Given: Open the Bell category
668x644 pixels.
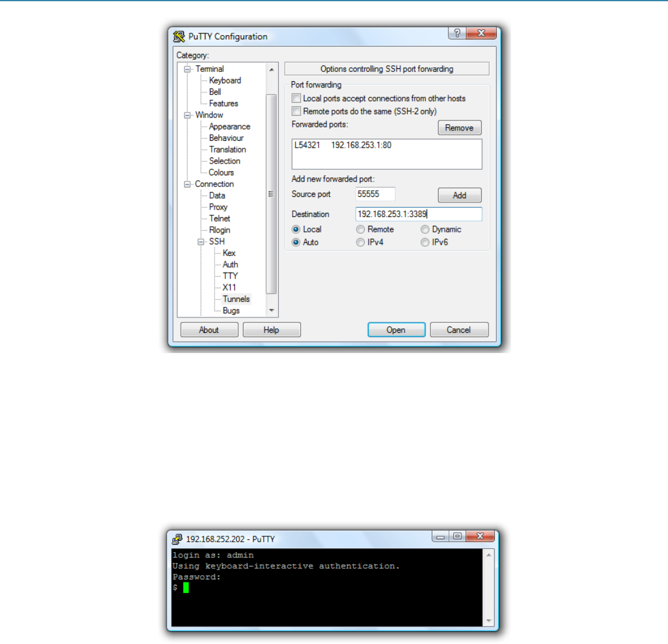Looking at the screenshot, I should (x=215, y=92).
